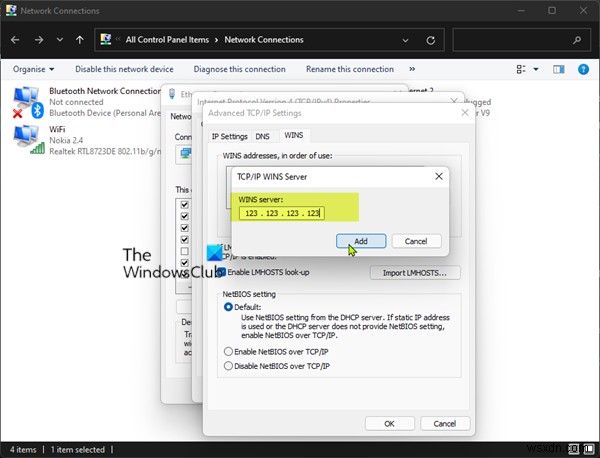The image size is (600, 458).
Task: Expand the toolbar overflow chevron
Action: point(411,69)
